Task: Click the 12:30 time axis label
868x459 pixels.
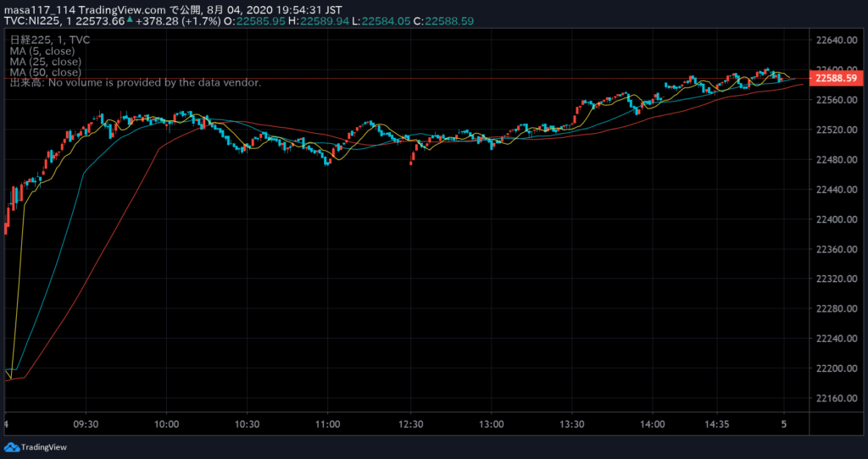Action: point(410,425)
